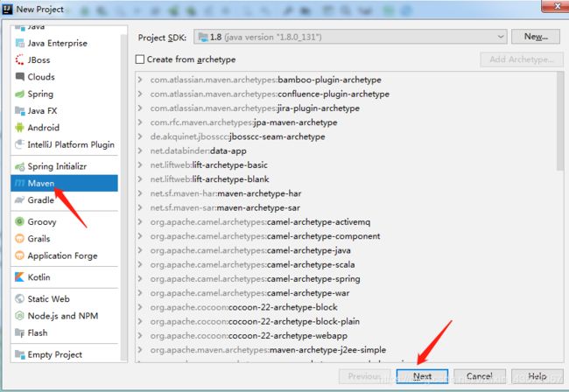Open the Project SDK dropdown
Image resolution: width=569 pixels, height=392 pixels.
pos(350,37)
